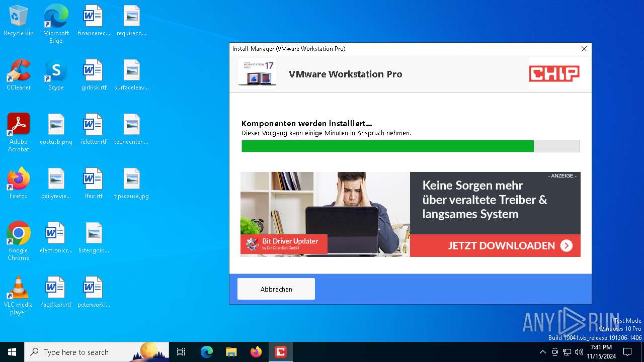The image size is (644, 362).
Task: Click the CHIP logo in installer
Action: [x=554, y=74]
